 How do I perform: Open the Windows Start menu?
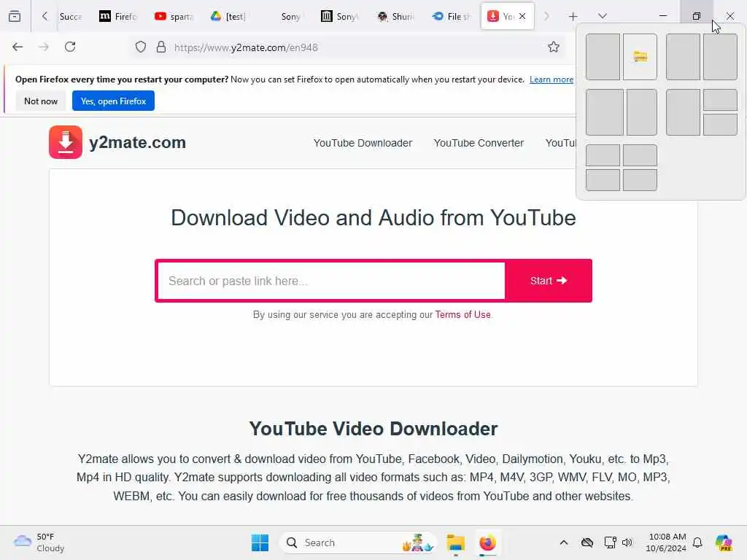click(x=260, y=542)
